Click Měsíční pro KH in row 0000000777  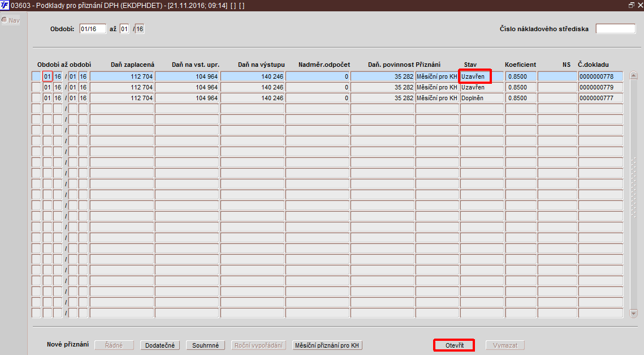pos(437,98)
